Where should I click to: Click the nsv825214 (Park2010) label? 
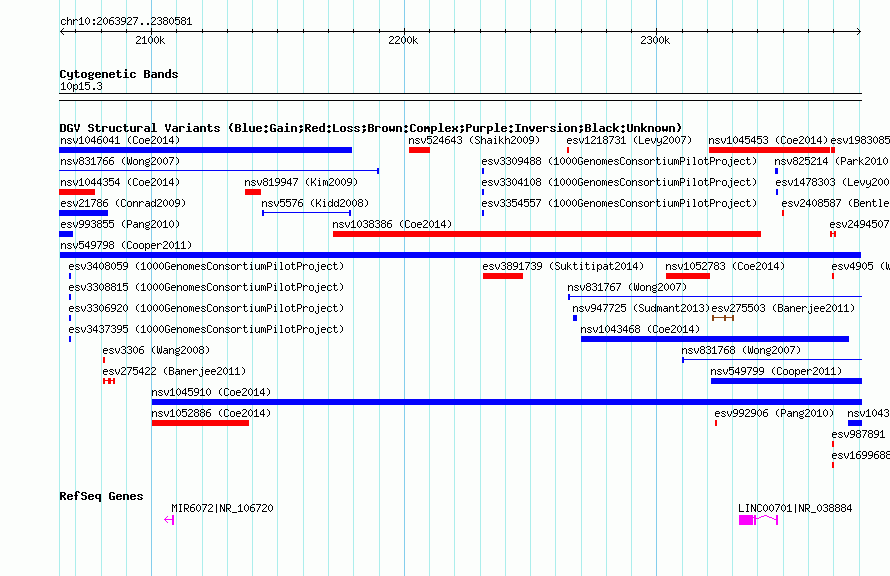tap(832, 161)
